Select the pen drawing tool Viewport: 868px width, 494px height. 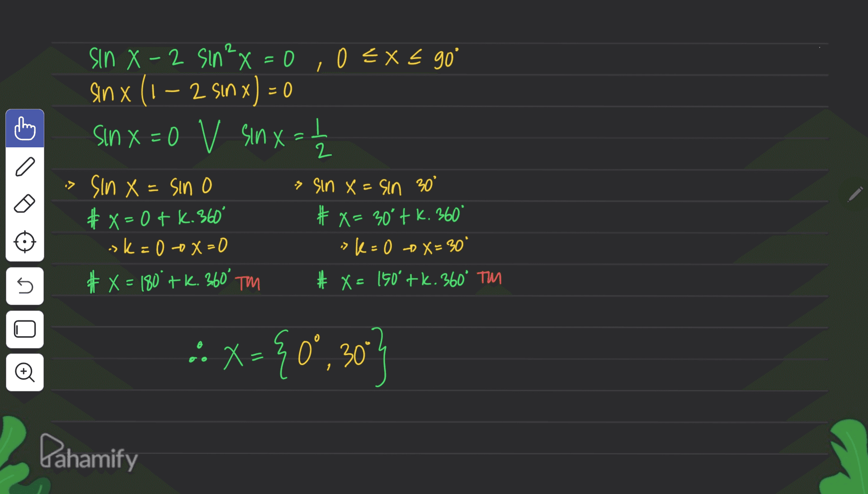point(25,166)
